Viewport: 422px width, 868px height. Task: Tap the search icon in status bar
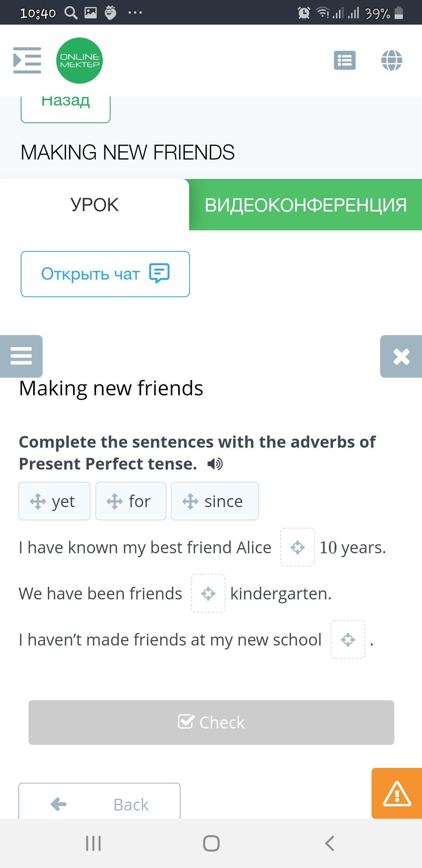(71, 13)
